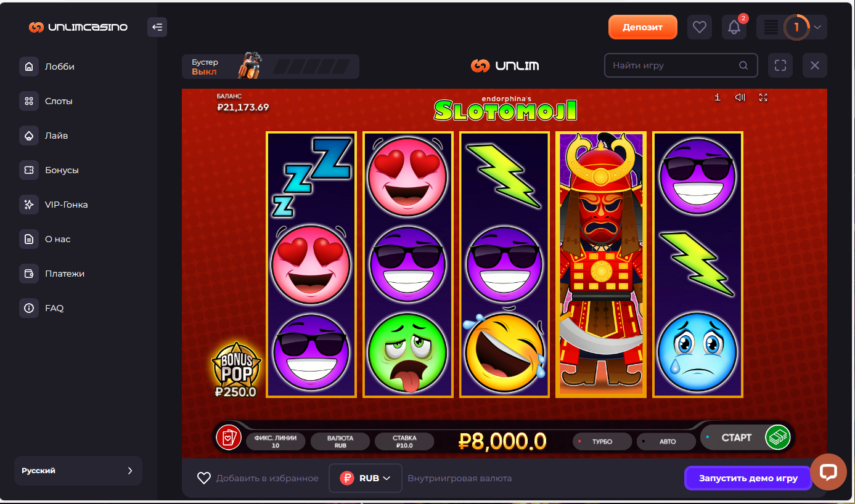Click the orange Депозит button
The width and height of the screenshot is (855, 504).
[x=643, y=27]
